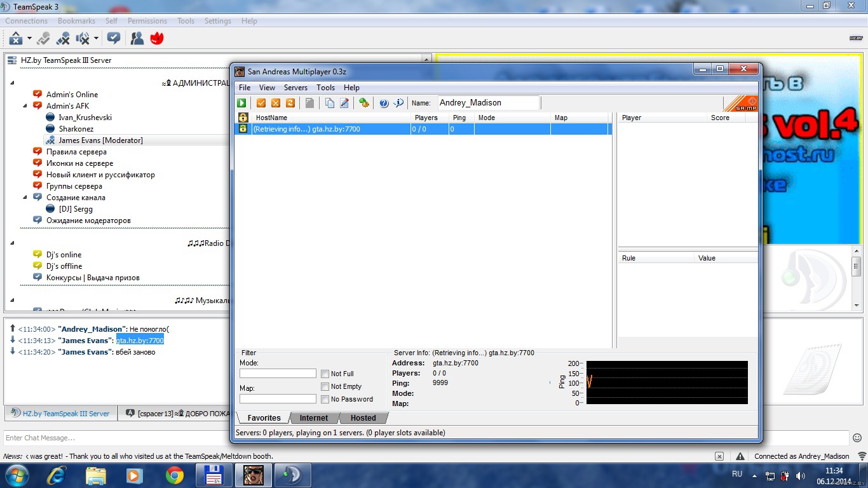Click the padlock column header icon
Viewport: 868px width, 488px height.
pos(243,118)
